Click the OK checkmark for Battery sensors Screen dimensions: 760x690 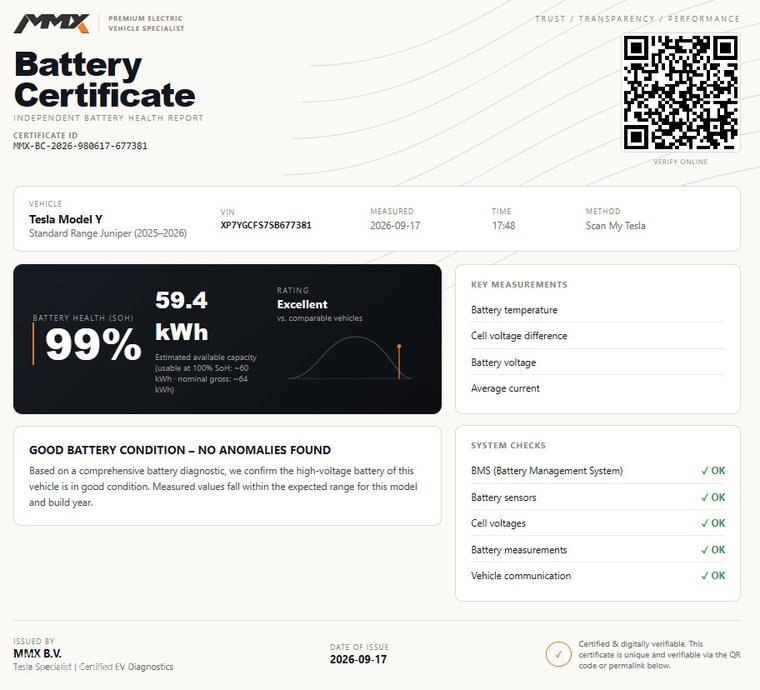(713, 497)
